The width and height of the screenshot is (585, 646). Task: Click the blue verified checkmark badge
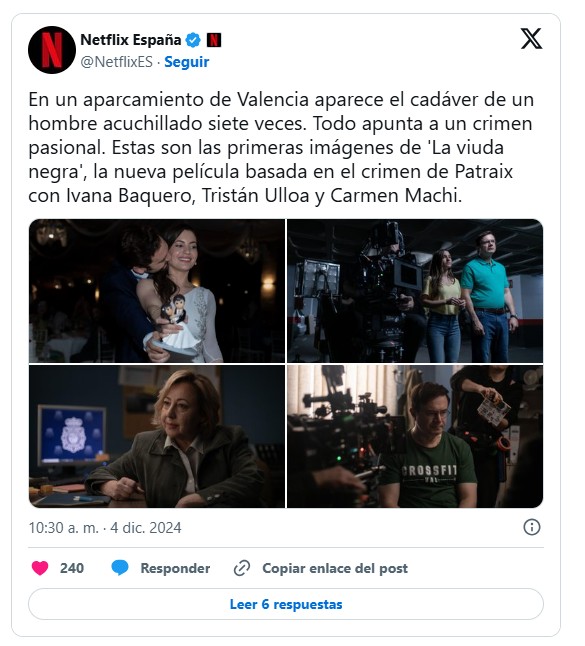tap(193, 40)
